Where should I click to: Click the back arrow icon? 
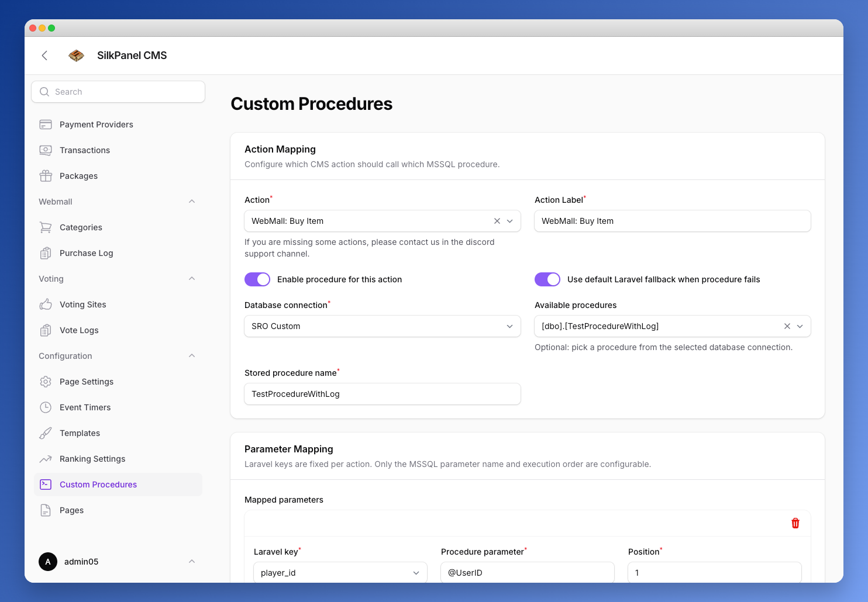[x=44, y=56]
